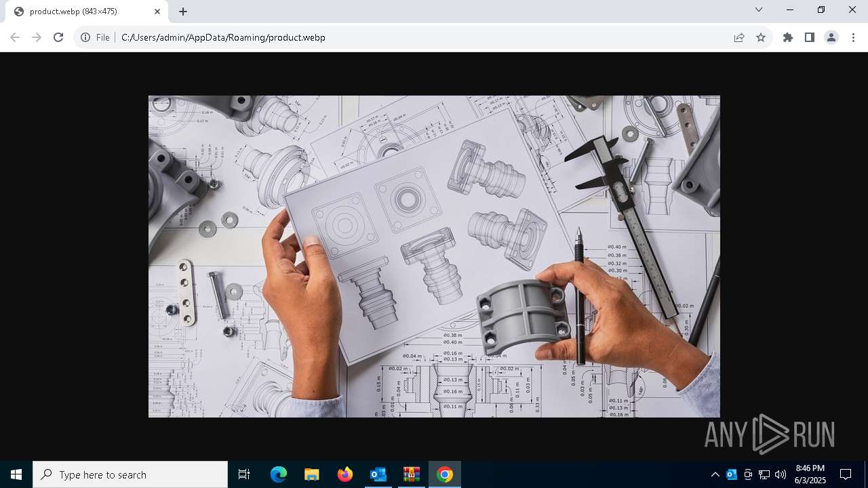Open the Chrome profile avatar
Screen dimensions: 868x488
coord(831,37)
